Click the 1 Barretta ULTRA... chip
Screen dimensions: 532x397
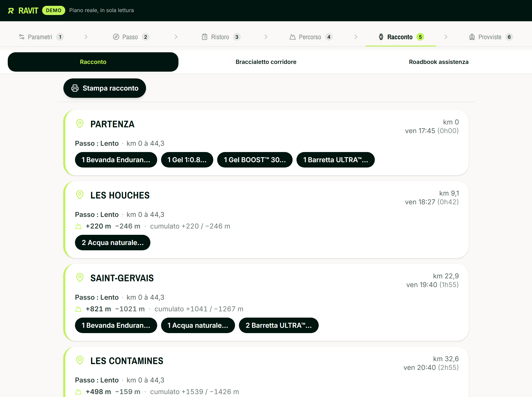(336, 160)
